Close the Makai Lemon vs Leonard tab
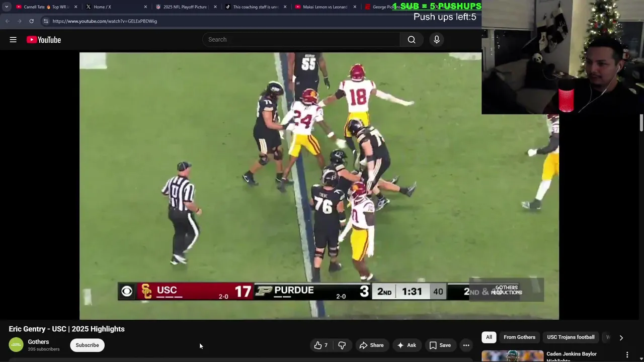This screenshot has height=362, width=644. coord(355,7)
